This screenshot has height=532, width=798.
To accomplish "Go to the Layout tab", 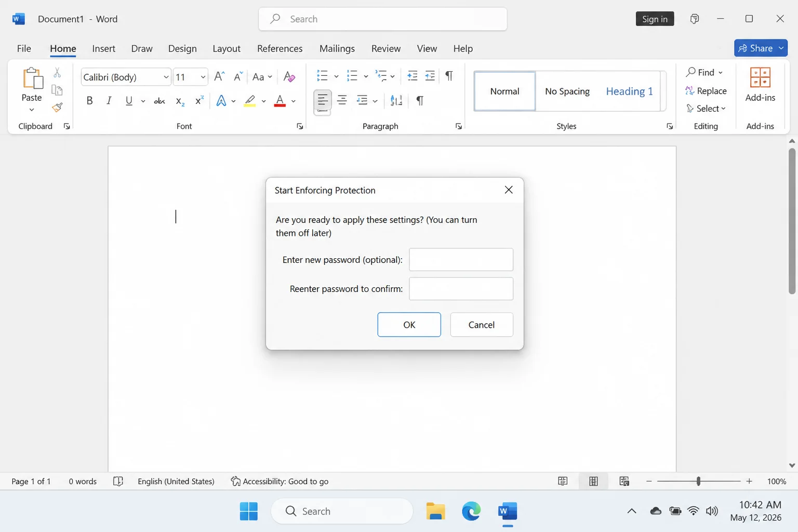I will 227,48.
